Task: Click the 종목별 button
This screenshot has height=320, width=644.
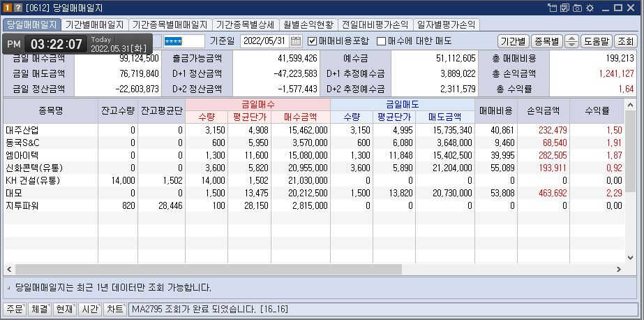Action: [x=546, y=41]
